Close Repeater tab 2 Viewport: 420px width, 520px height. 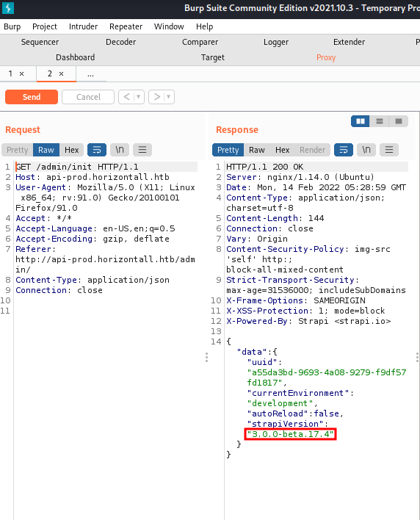(62, 73)
